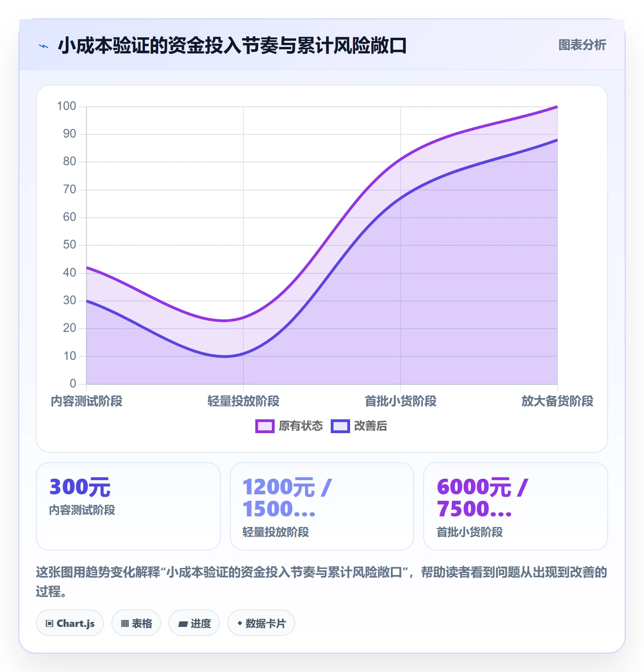This screenshot has width=644, height=672.
Task: Open the 1200元 / 1500… data card
Action: pos(322,506)
